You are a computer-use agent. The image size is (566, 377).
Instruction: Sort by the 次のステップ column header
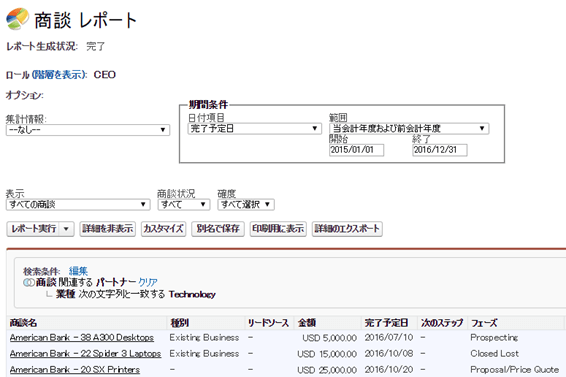point(441,323)
